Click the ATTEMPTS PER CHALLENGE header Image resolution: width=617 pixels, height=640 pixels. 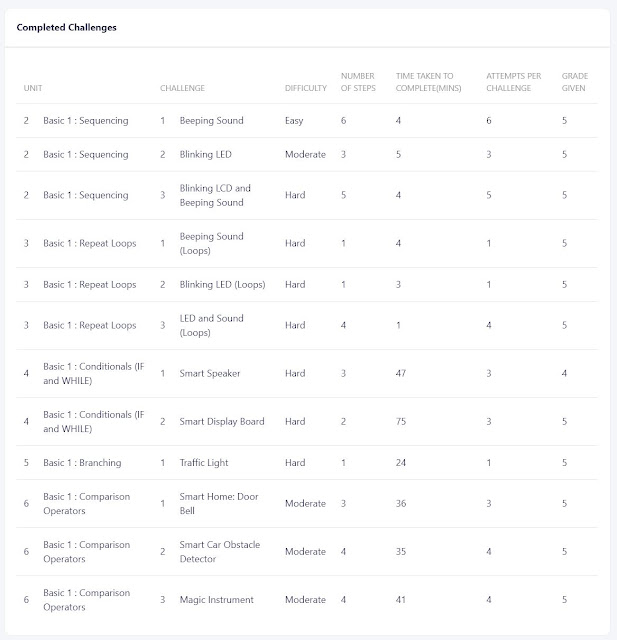tap(513, 82)
